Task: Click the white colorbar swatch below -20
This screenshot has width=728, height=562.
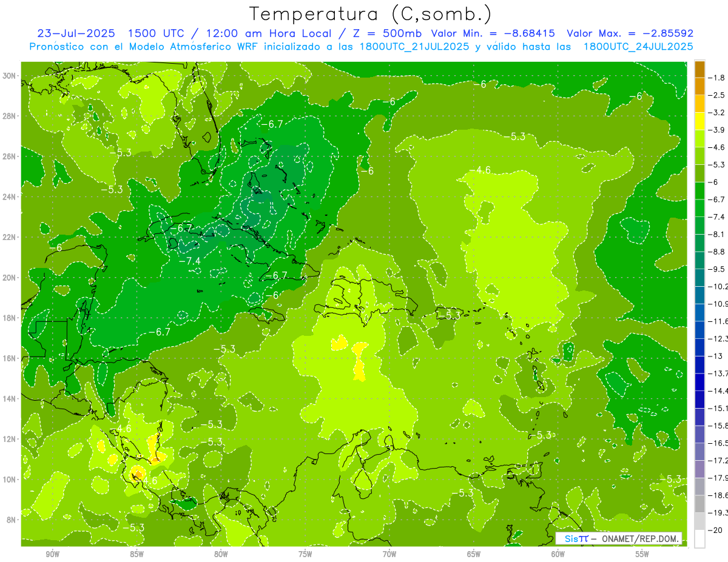Action: tap(699, 539)
